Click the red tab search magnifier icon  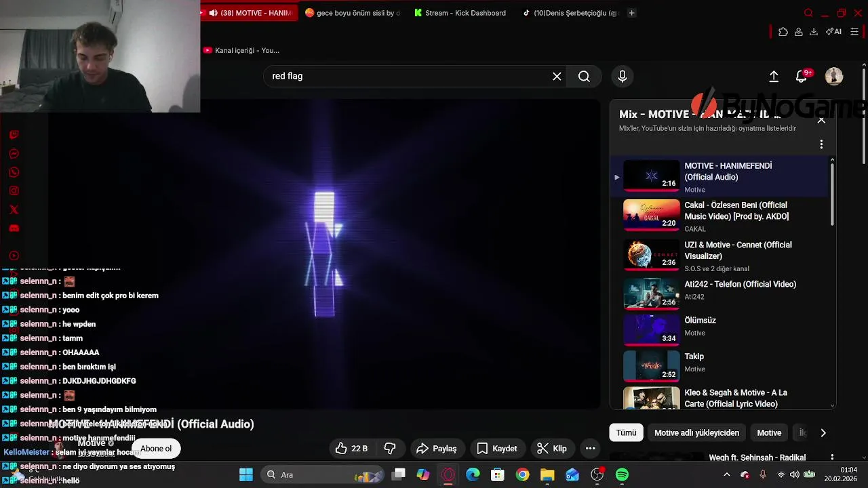point(808,13)
